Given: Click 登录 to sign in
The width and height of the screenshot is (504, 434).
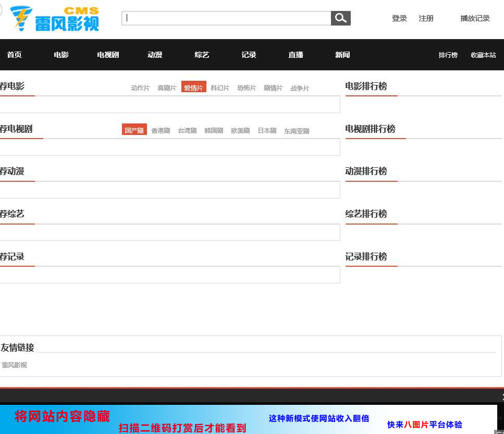Looking at the screenshot, I should tap(399, 18).
